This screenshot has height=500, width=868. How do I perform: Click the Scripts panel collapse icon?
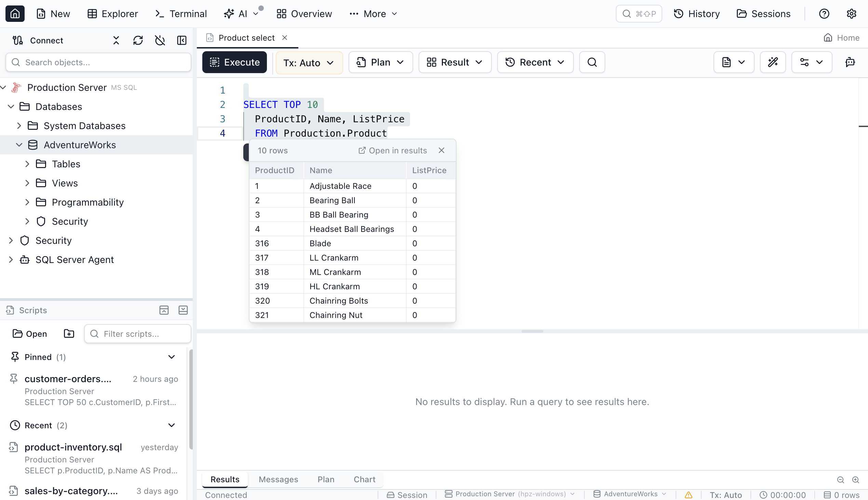(x=183, y=310)
